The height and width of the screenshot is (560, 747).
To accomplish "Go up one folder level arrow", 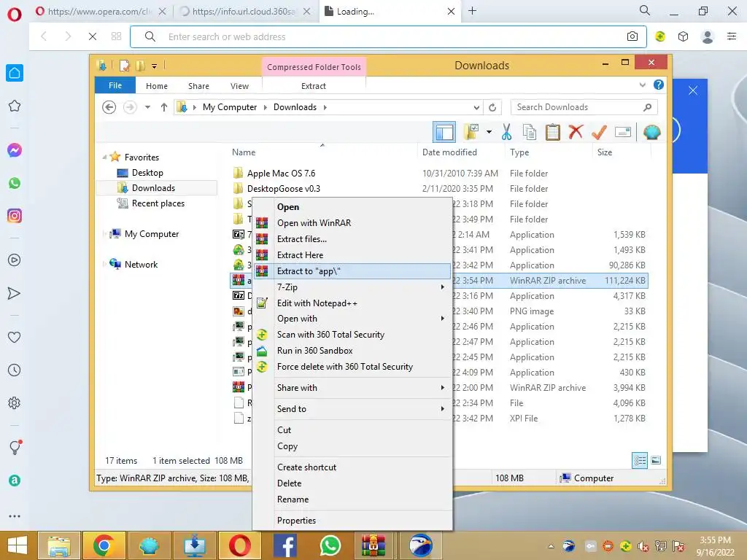I will pos(164,107).
